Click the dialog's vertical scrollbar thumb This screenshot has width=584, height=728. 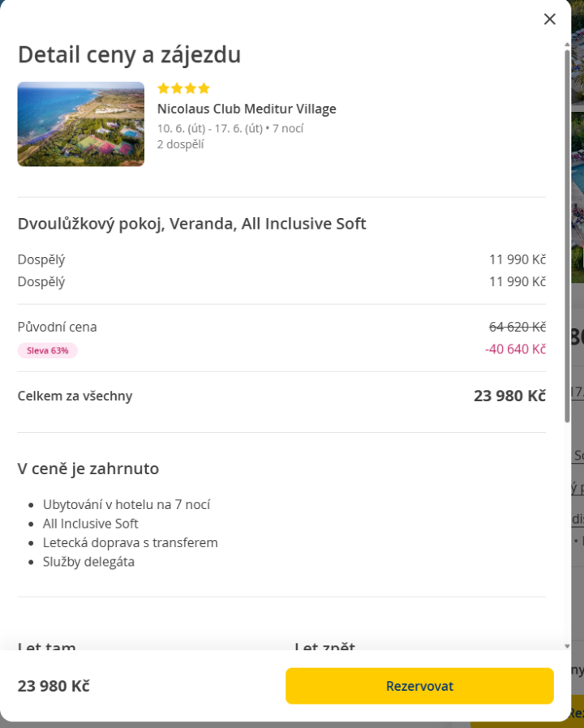(567, 235)
